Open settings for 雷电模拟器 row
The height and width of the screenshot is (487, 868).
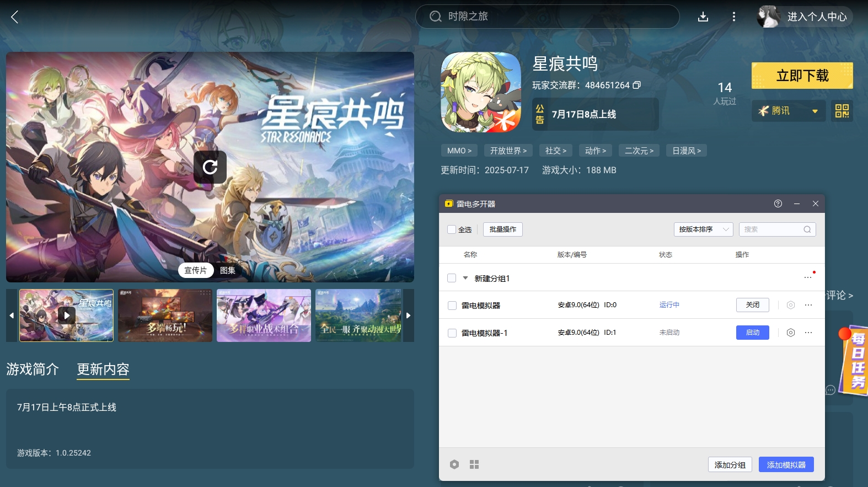click(791, 305)
